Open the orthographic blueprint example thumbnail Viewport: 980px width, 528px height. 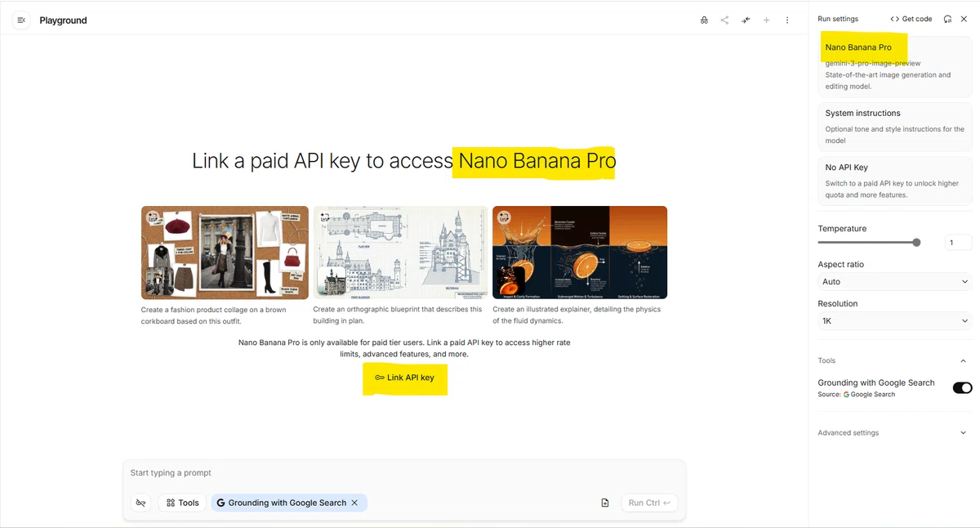point(400,253)
